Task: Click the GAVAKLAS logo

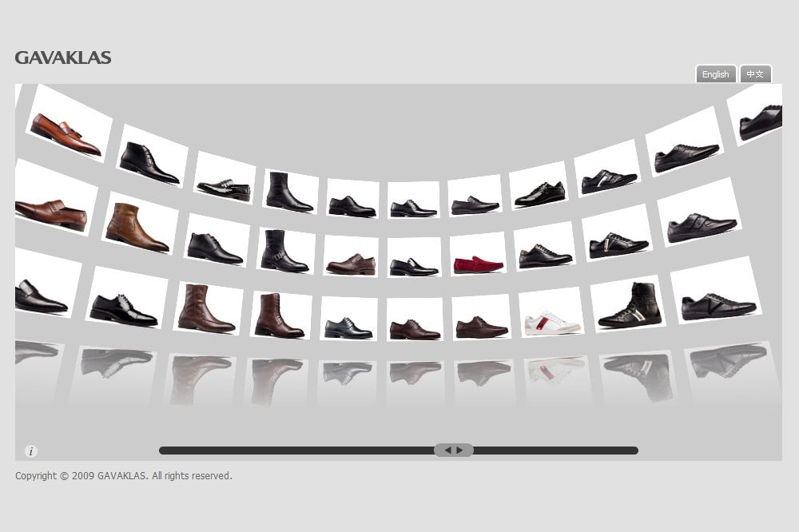Action: coord(62,58)
